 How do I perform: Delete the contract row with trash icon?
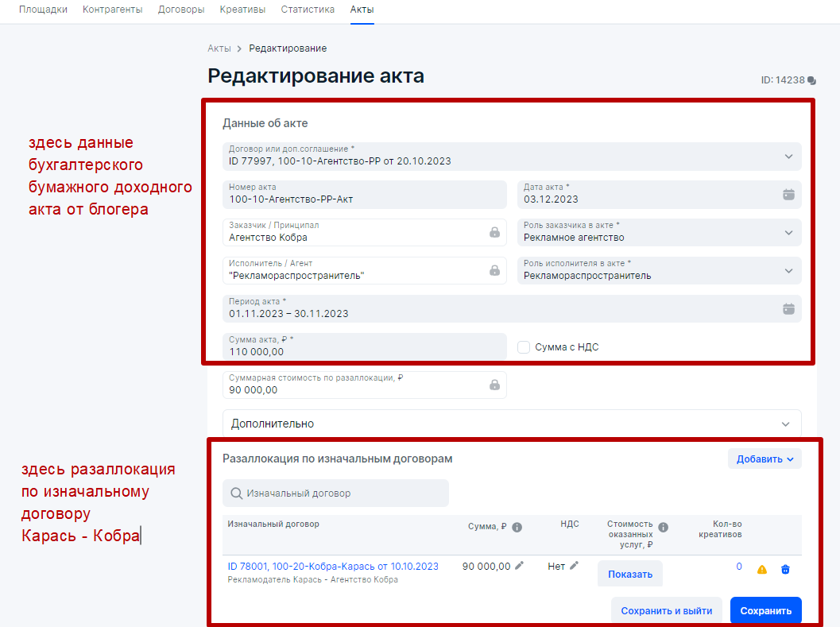[x=785, y=569]
